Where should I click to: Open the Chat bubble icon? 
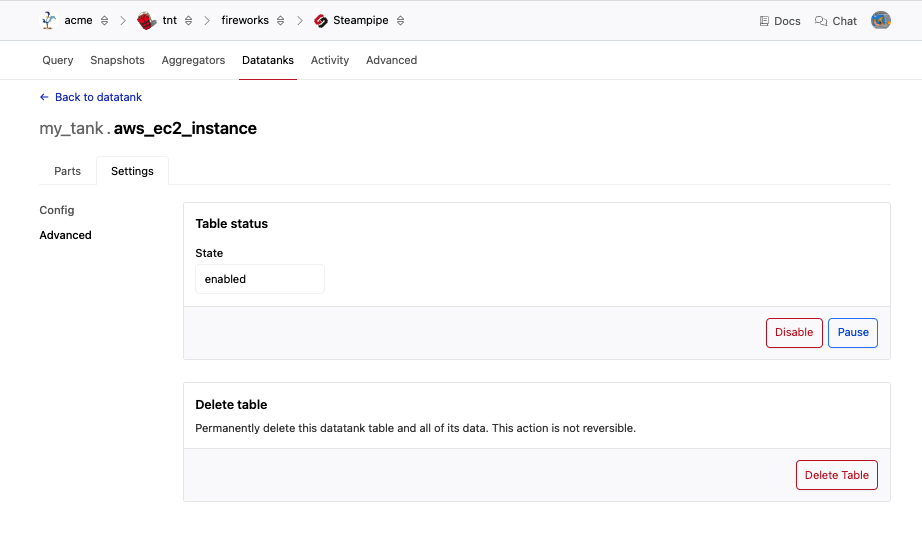click(x=821, y=21)
